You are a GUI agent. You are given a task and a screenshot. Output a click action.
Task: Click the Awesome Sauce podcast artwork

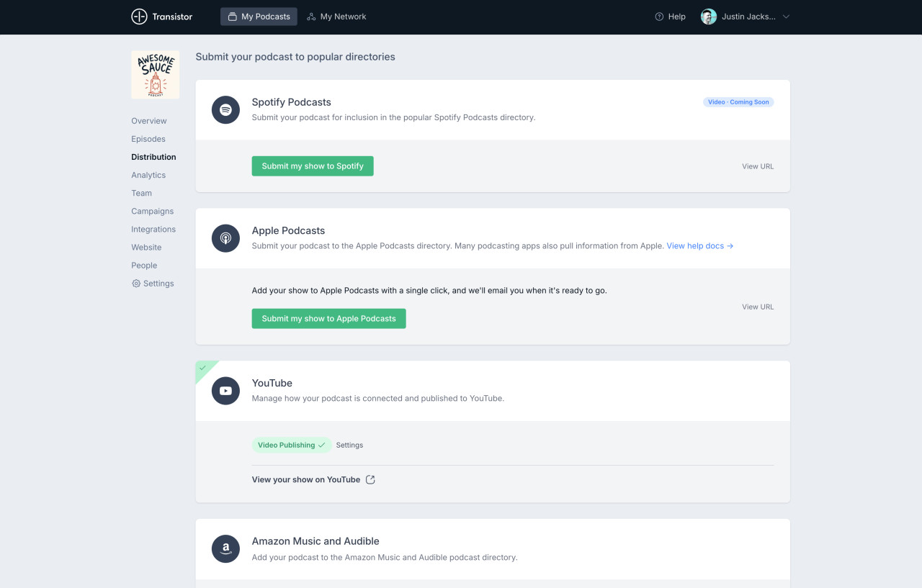tap(156, 75)
